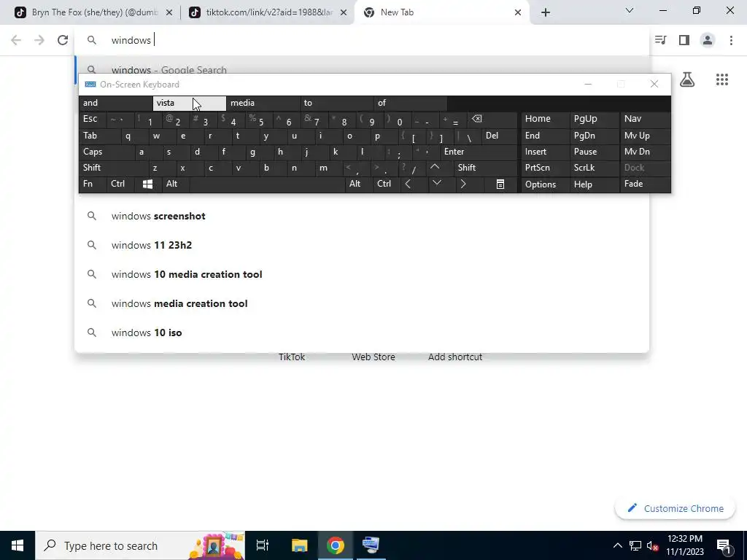
Task: Toggle the Fn key
Action: [93, 184]
